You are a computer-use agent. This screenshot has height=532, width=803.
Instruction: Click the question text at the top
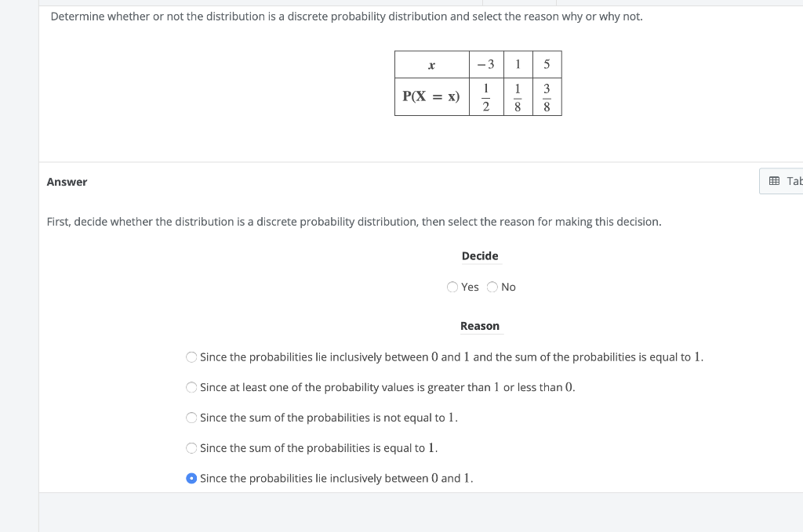pos(345,16)
